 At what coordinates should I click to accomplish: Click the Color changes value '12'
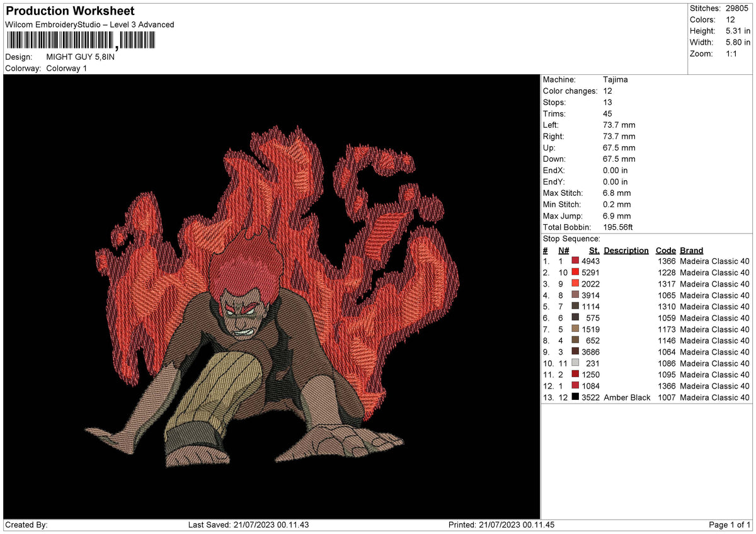tap(608, 91)
